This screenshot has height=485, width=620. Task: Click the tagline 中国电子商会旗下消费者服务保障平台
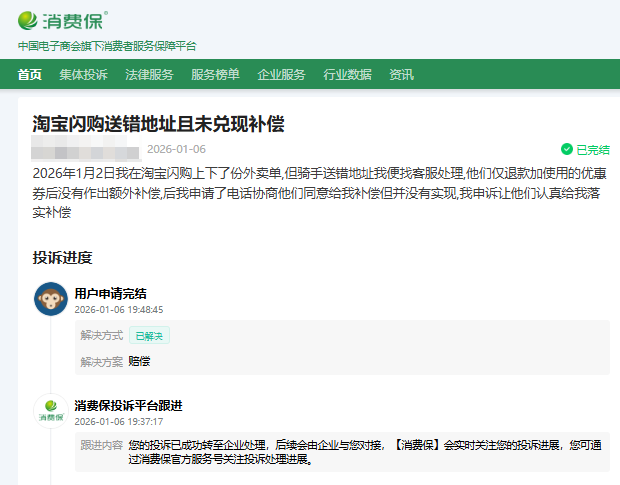click(107, 46)
